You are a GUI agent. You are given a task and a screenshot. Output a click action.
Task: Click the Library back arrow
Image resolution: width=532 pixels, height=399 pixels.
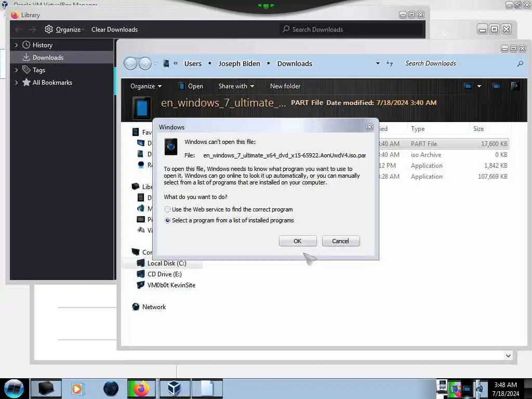pos(18,30)
